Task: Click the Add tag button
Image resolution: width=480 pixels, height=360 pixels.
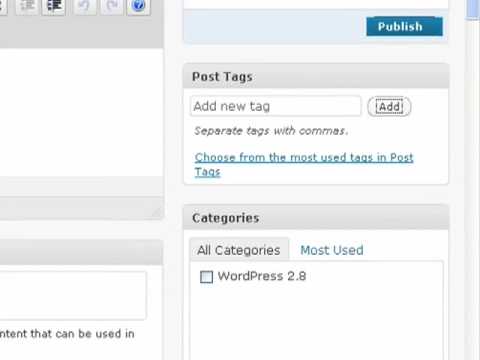Action: 389,107
